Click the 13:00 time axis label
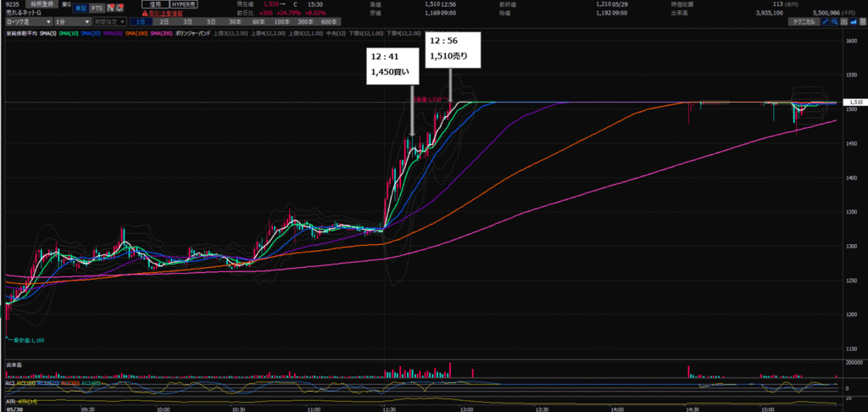This screenshot has width=868, height=412. point(467,409)
